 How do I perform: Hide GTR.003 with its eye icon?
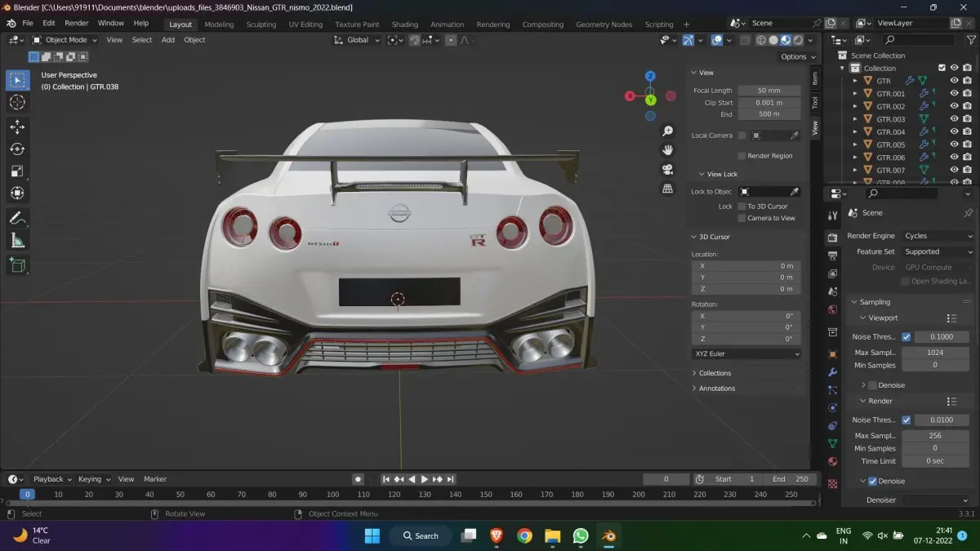(953, 119)
